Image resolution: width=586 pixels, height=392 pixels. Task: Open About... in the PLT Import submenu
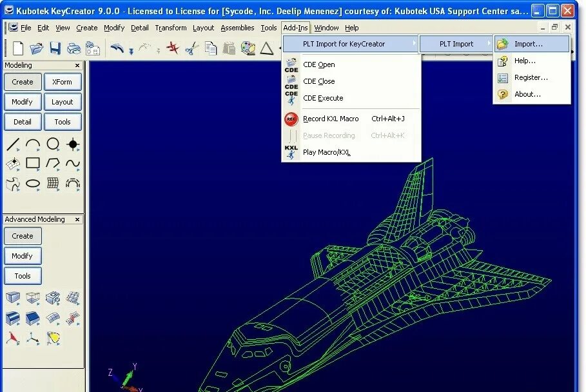pyautogui.click(x=532, y=94)
